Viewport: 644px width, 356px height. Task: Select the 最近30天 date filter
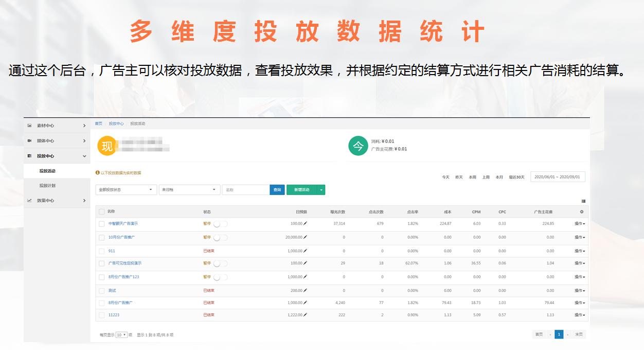(516, 176)
